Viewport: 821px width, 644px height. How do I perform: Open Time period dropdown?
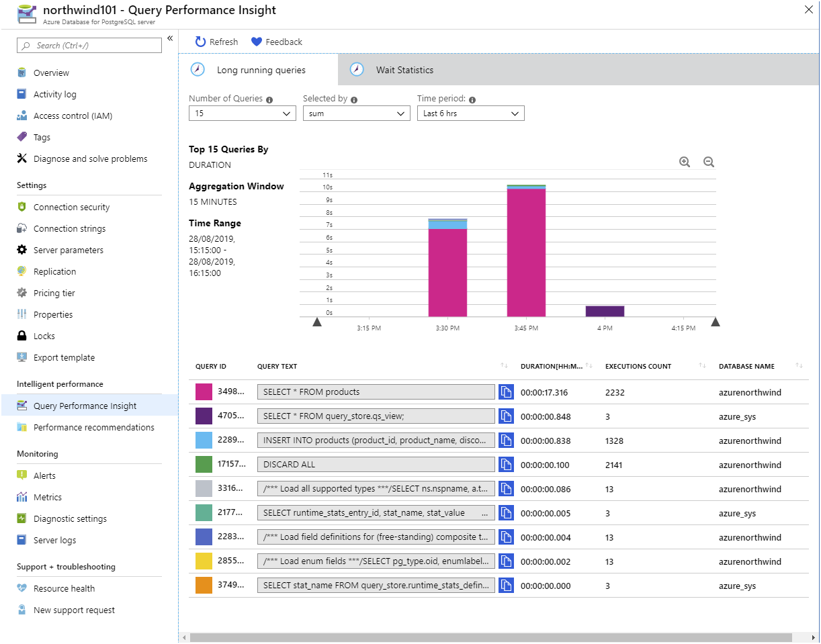click(x=471, y=113)
